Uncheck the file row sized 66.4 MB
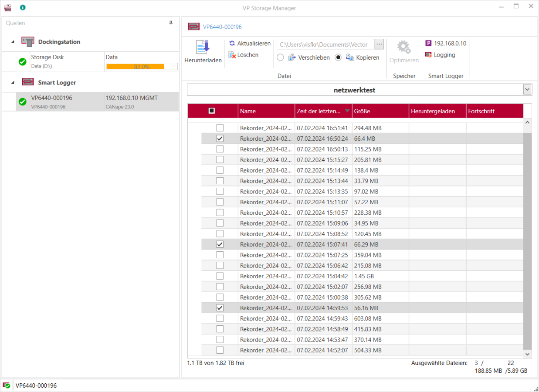 pos(220,139)
